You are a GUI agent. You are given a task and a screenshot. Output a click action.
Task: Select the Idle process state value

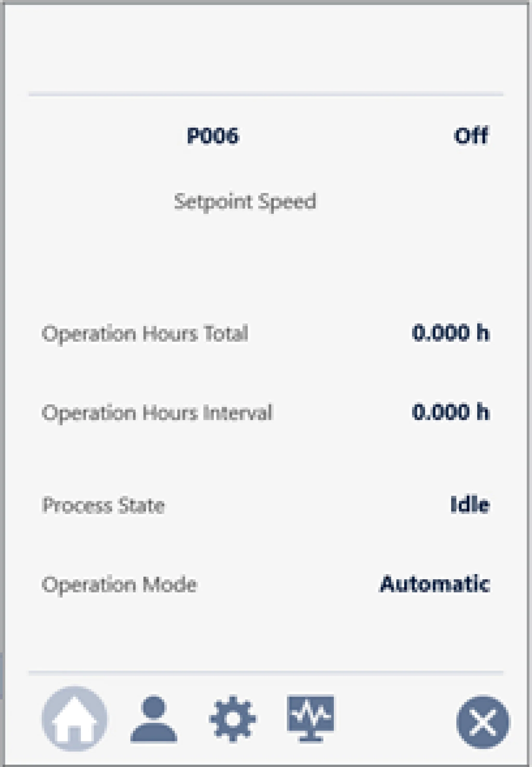click(470, 504)
